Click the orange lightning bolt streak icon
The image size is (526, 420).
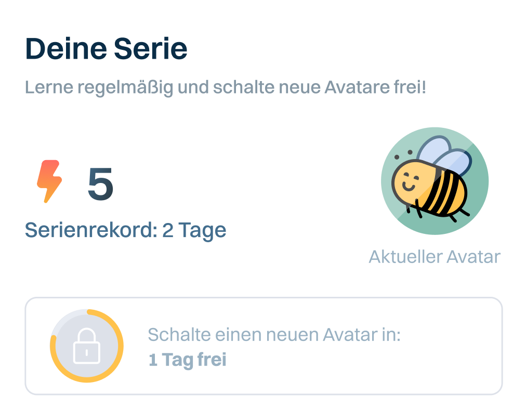(x=49, y=181)
